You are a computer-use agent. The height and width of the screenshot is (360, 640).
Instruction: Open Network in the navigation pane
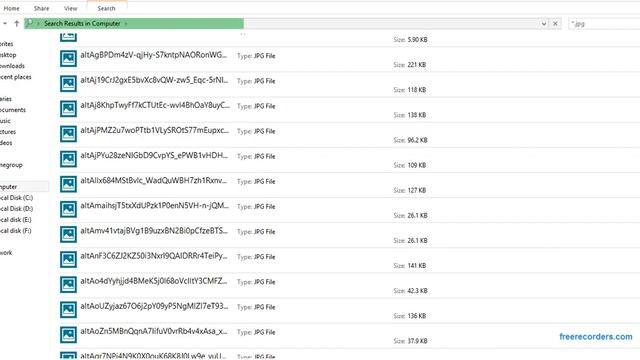(x=6, y=253)
